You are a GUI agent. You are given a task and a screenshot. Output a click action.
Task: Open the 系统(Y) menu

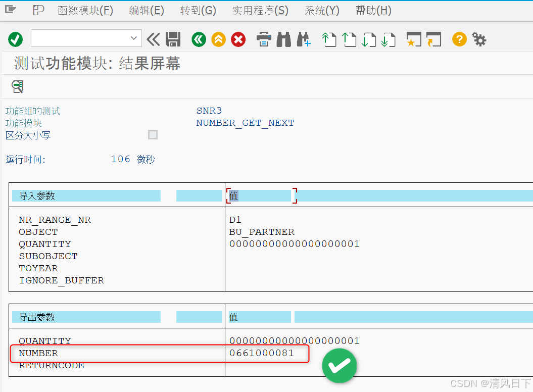coord(322,11)
